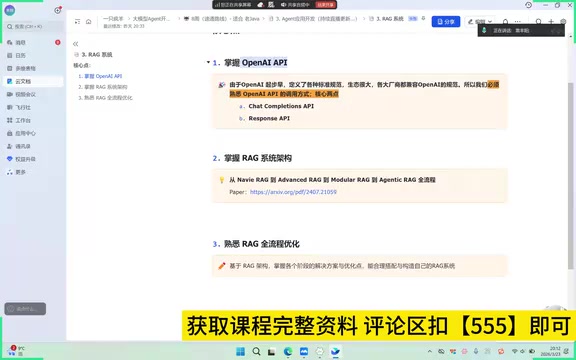The width and height of the screenshot is (576, 360).
Task: Click the OpenAI API callout emoji icon
Action: (222, 85)
